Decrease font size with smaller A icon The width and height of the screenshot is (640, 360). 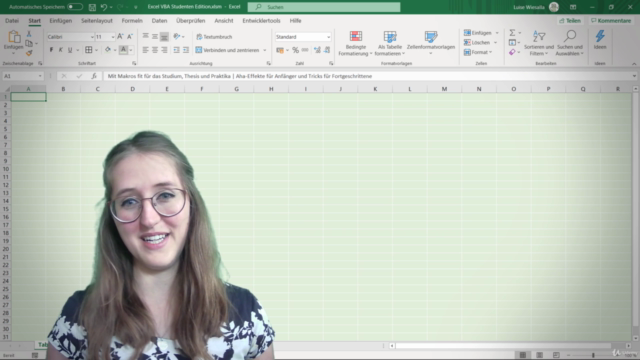[130, 37]
